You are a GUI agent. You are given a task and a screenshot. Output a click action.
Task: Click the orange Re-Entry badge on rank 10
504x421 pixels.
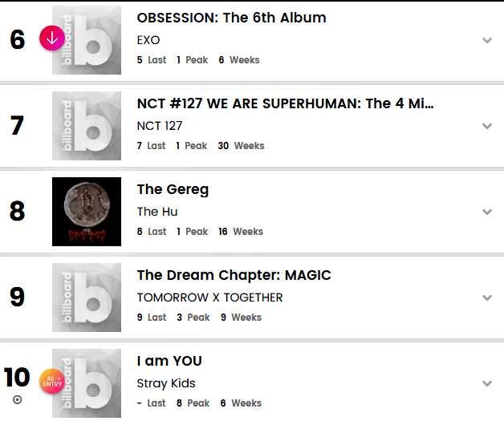pyautogui.click(x=53, y=379)
